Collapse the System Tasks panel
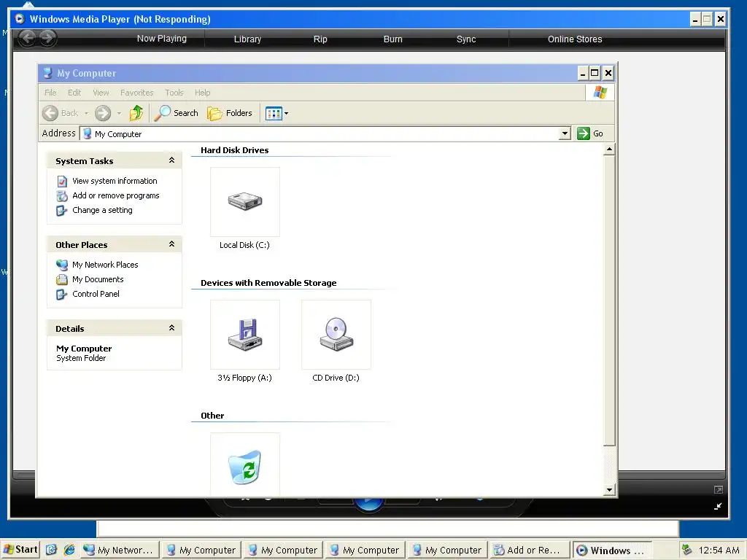 click(x=172, y=160)
